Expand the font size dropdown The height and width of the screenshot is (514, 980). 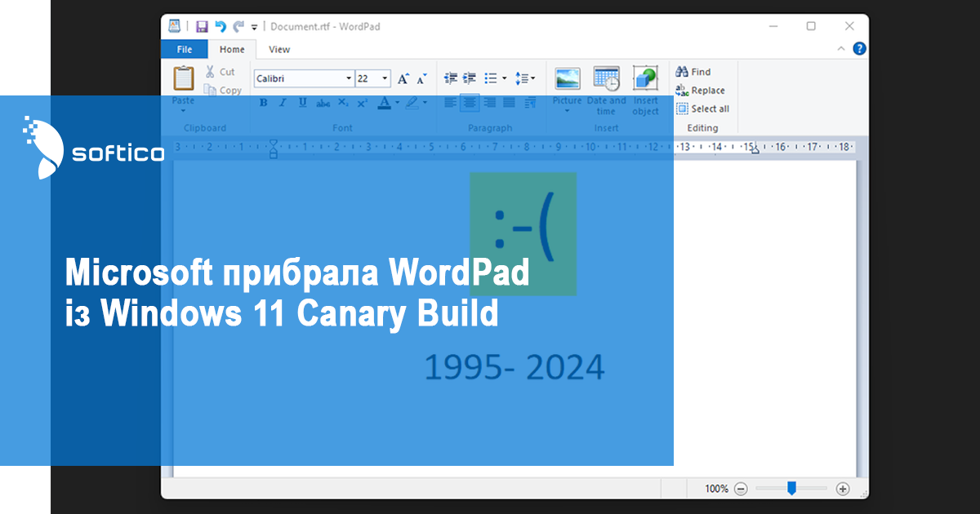(x=385, y=79)
